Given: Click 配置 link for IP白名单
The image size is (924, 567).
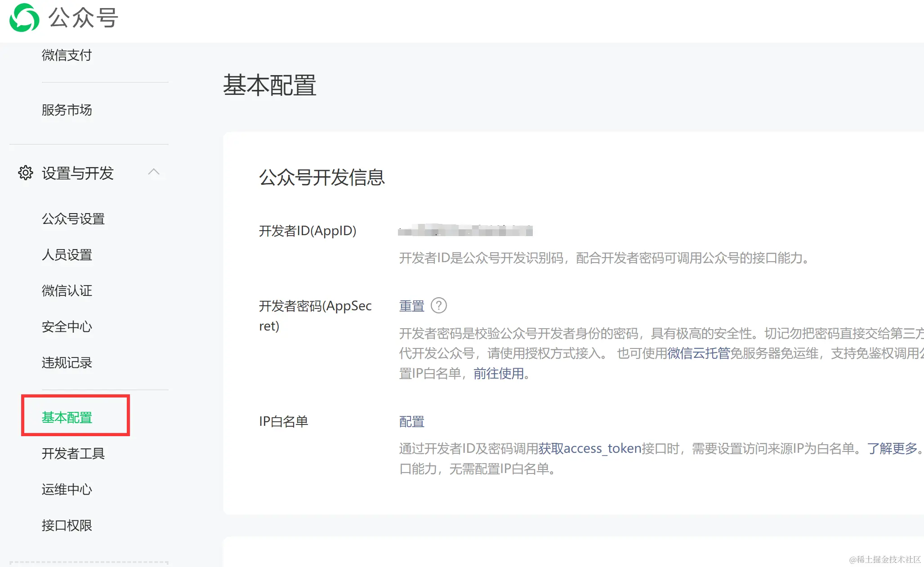Looking at the screenshot, I should [411, 422].
